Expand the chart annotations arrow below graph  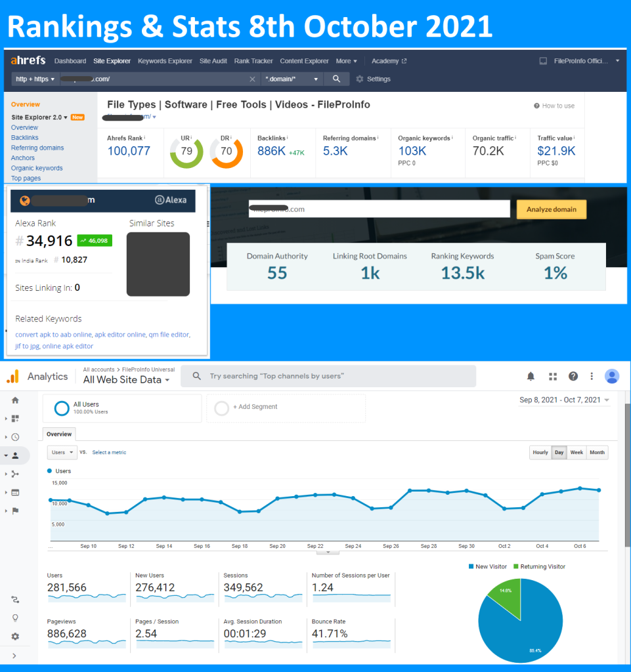328,553
